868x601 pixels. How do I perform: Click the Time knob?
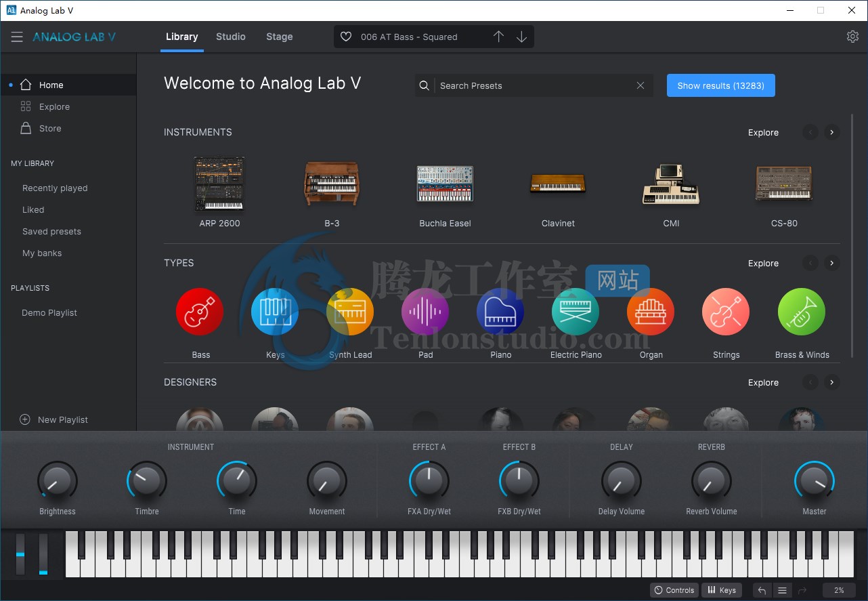(237, 481)
